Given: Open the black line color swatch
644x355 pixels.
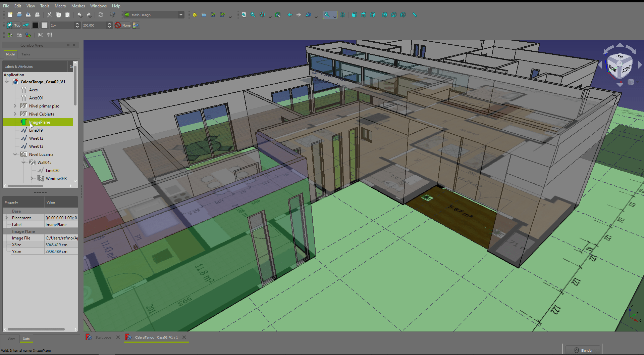Looking at the screenshot, I should pyautogui.click(x=35, y=25).
